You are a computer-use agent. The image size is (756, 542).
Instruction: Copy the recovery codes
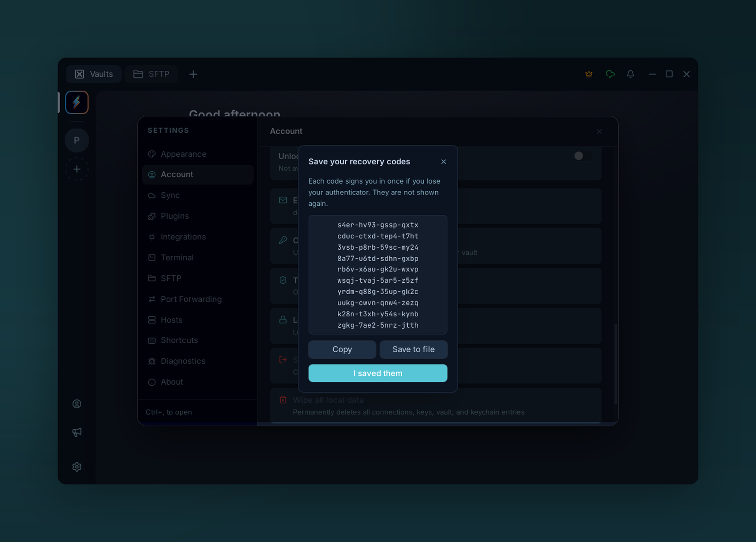(342, 349)
